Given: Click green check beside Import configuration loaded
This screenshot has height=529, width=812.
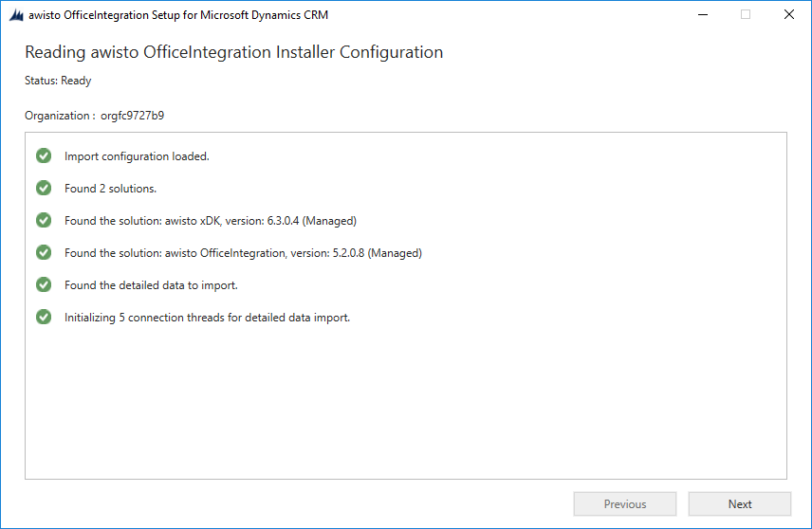Looking at the screenshot, I should [x=44, y=155].
